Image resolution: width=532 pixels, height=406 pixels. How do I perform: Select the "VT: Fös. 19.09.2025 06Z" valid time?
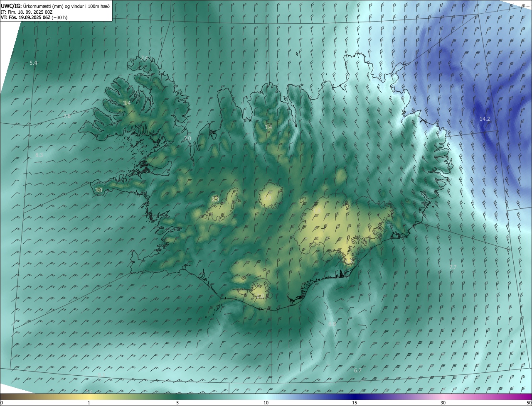click(x=25, y=17)
